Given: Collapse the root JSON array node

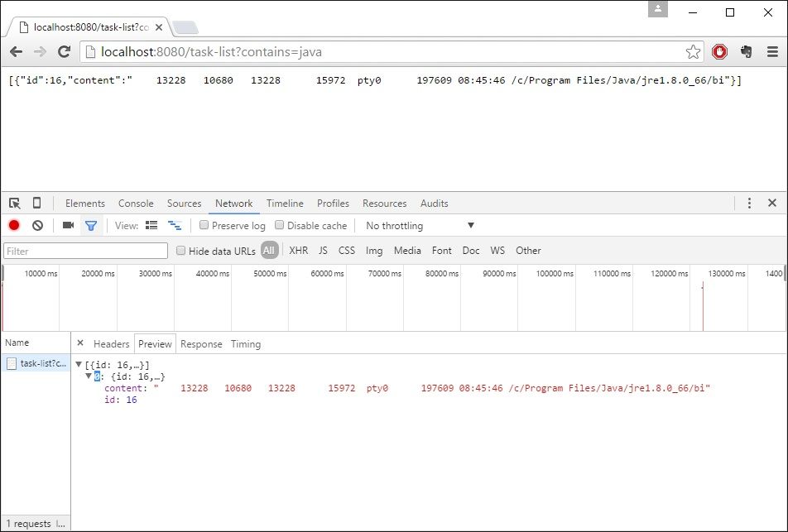Looking at the screenshot, I should [79, 365].
